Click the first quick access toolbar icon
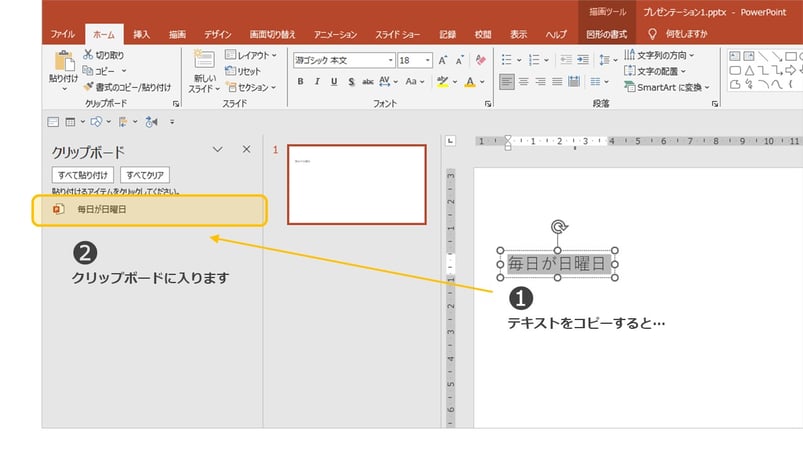This screenshot has height=451, width=803. (x=53, y=122)
